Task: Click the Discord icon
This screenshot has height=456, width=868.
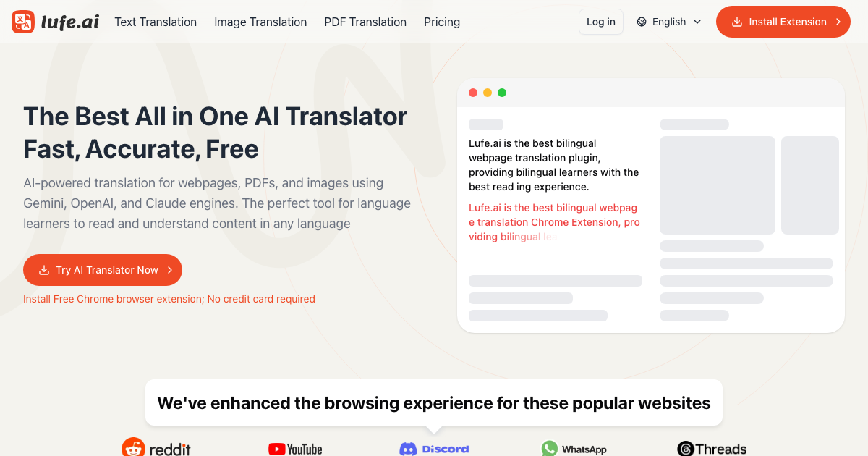Action: pos(409,449)
